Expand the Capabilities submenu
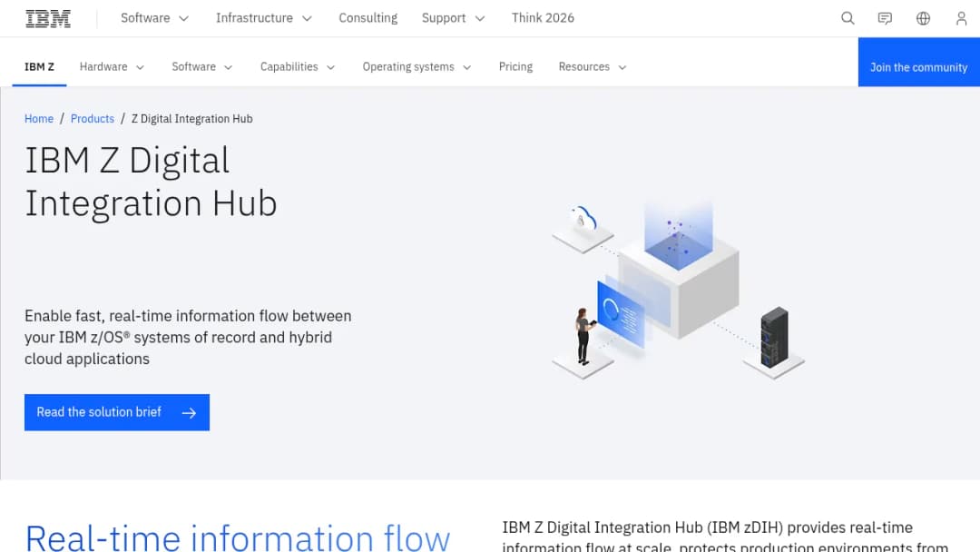This screenshot has width=980, height=552. pos(298,67)
